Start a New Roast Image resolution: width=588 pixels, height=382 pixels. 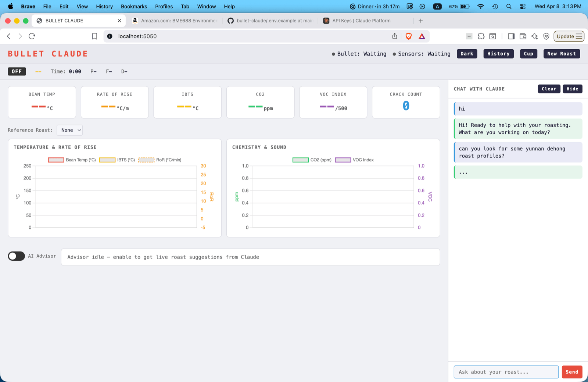[x=562, y=54]
